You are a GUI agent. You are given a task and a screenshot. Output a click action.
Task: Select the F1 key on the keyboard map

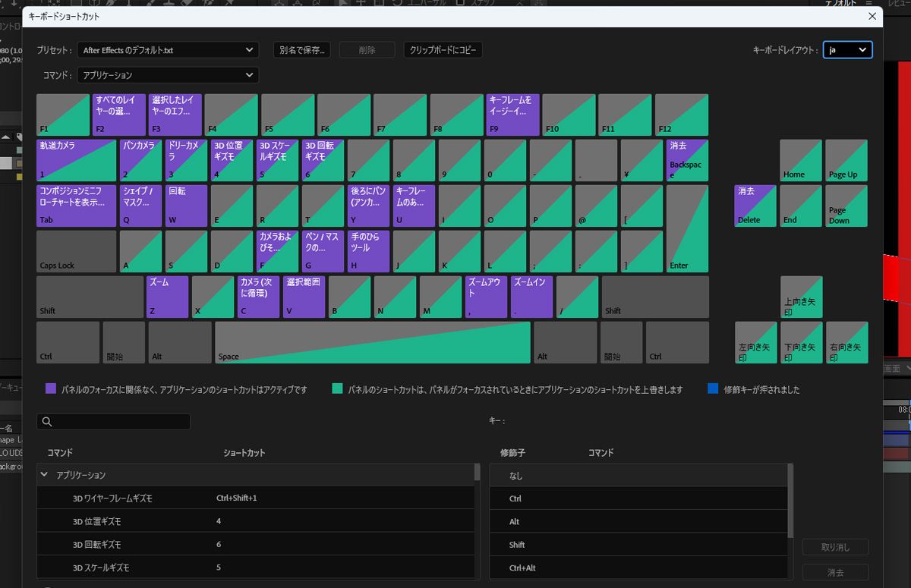pos(63,115)
